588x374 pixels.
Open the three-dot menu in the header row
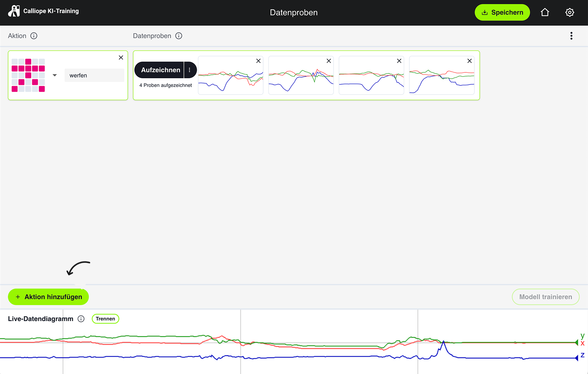(x=571, y=36)
